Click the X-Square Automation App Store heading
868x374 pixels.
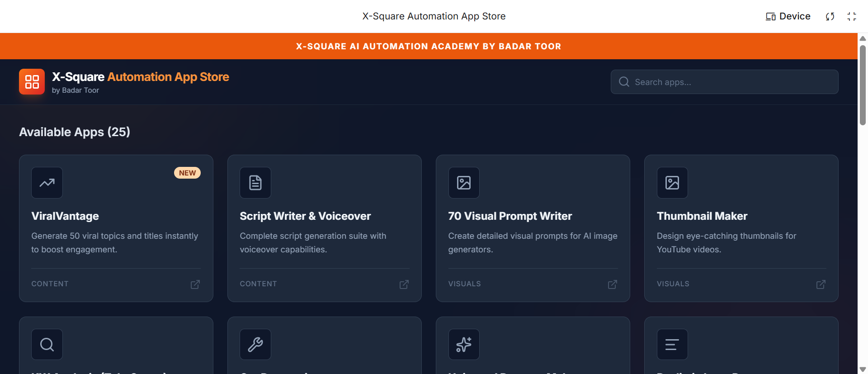[141, 77]
